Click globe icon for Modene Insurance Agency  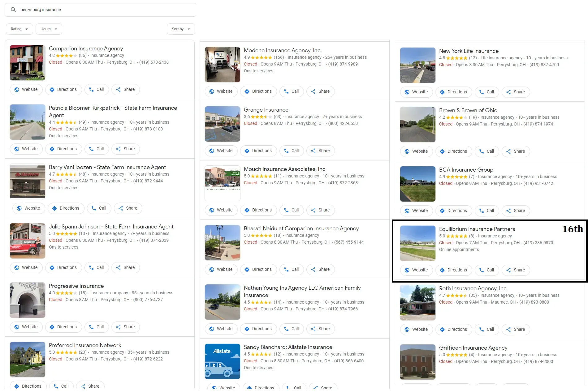(x=212, y=92)
